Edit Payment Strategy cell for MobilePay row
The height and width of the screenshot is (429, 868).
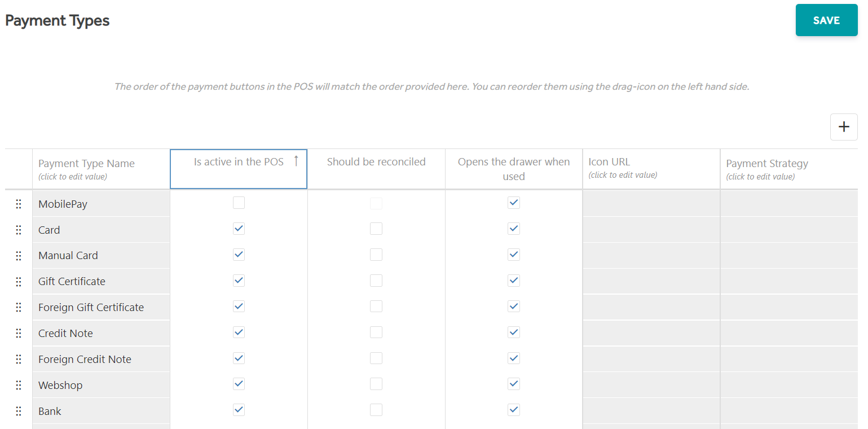(x=789, y=204)
